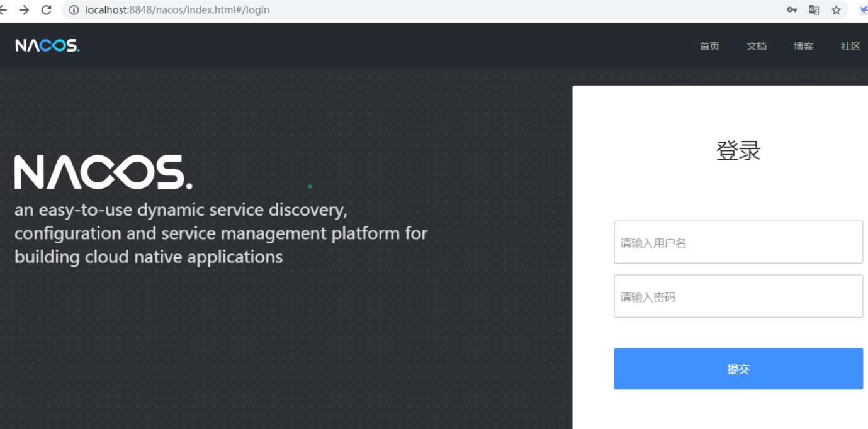Open saved passwords key icon
868x429 pixels.
click(x=792, y=10)
